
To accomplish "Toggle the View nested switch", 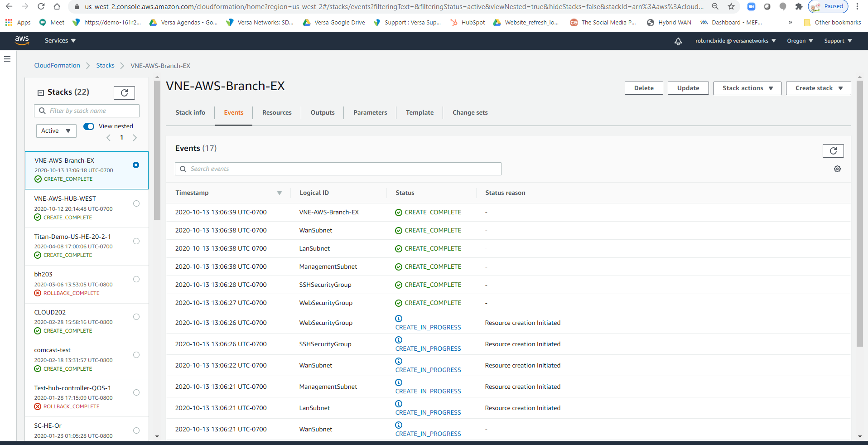I will (x=89, y=126).
